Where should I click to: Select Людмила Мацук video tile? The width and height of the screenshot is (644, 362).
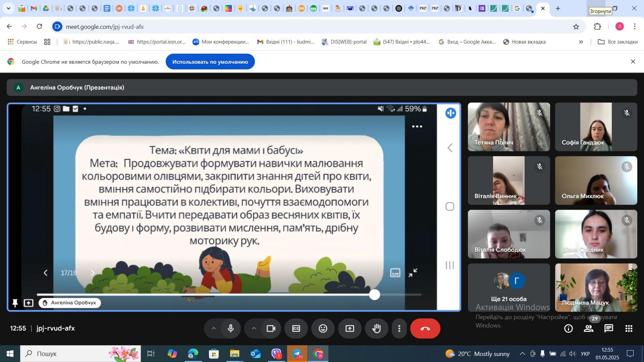pos(596,288)
